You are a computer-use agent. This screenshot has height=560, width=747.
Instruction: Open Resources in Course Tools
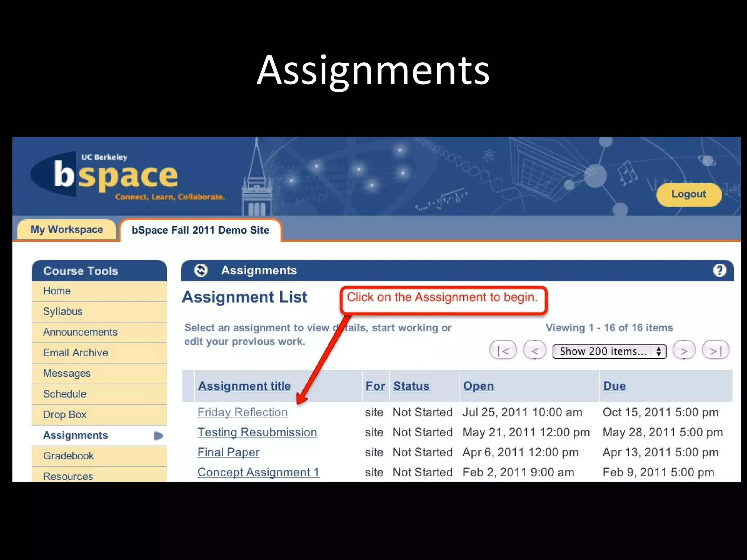99,475
